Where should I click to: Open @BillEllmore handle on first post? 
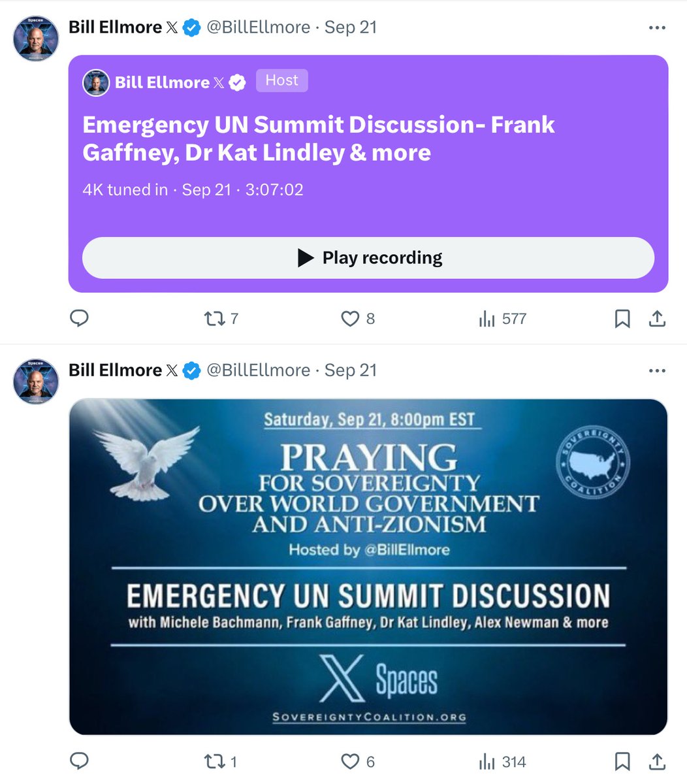point(258,27)
